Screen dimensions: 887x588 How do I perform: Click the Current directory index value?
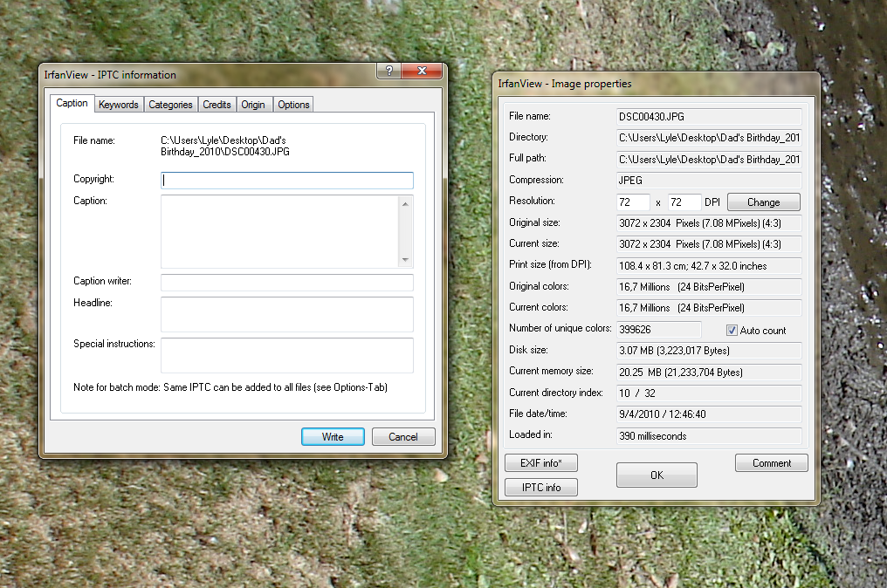pos(709,393)
